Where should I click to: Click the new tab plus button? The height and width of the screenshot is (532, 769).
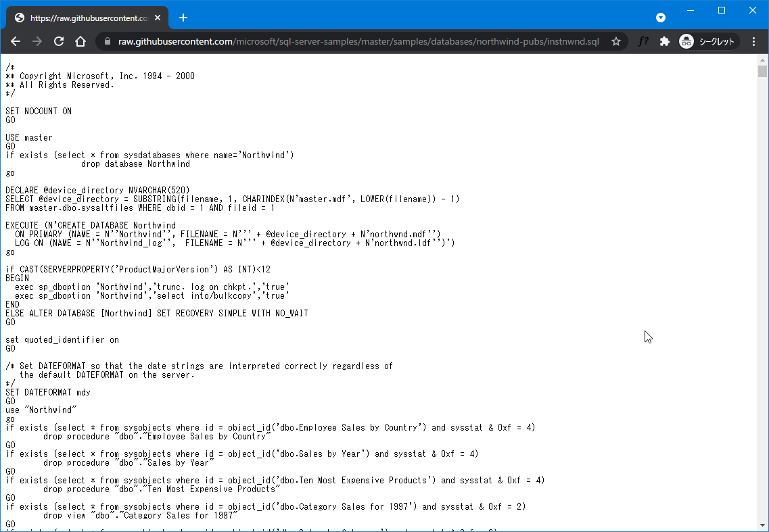pyautogui.click(x=183, y=18)
